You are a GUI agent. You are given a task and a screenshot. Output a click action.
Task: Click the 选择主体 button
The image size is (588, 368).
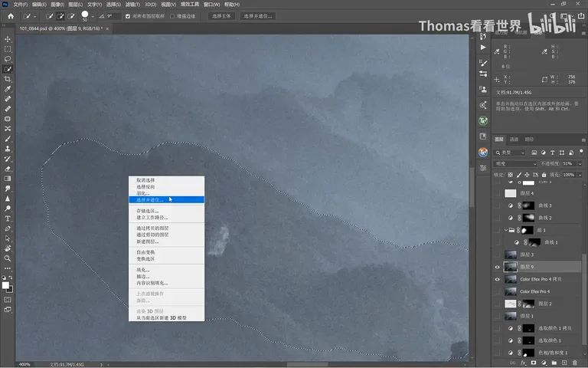click(x=221, y=16)
